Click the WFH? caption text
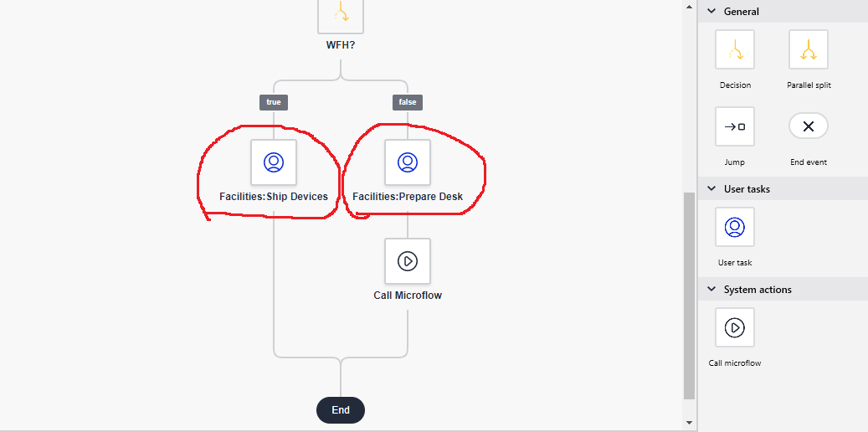 (341, 45)
